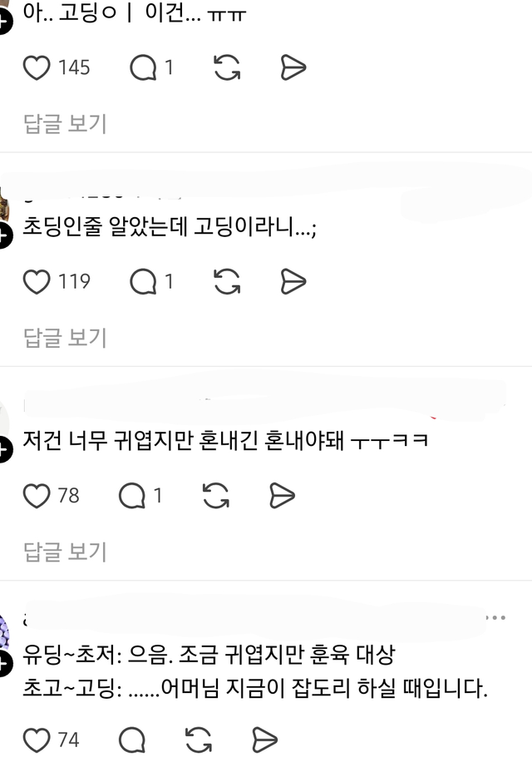This screenshot has height=777, width=532.
Task: Reply to the 유딩~초저 comment
Action: [x=132, y=740]
